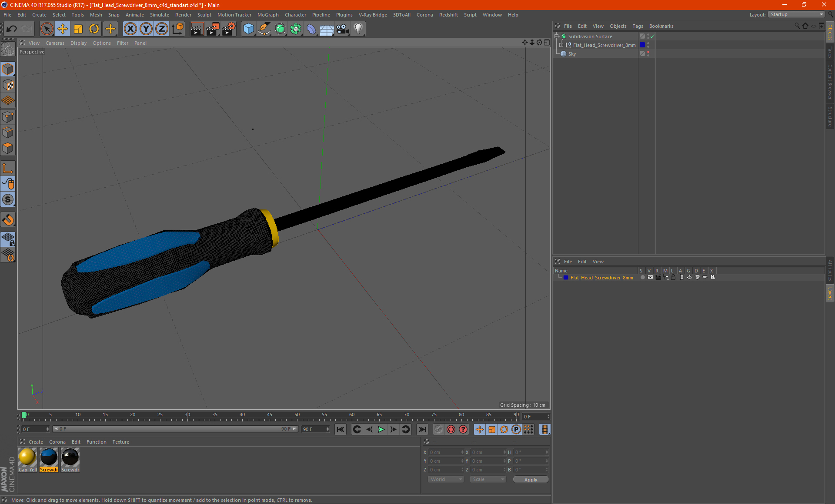This screenshot has height=504, width=835.
Task: Add a Cube primitive object
Action: (248, 29)
